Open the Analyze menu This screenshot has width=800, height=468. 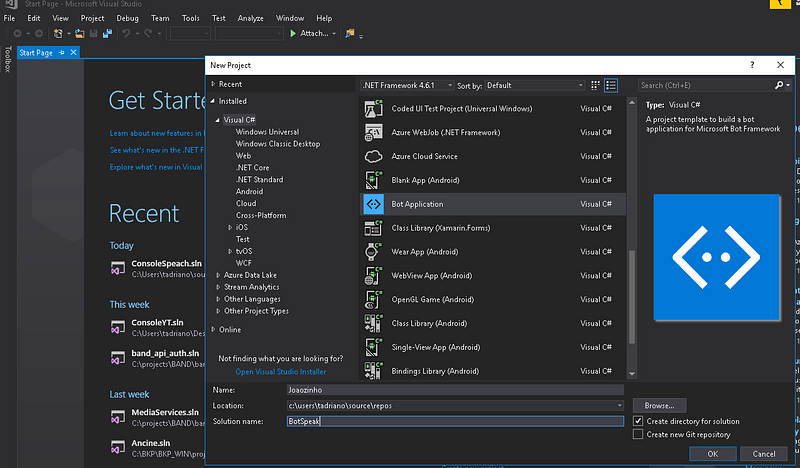(x=251, y=18)
